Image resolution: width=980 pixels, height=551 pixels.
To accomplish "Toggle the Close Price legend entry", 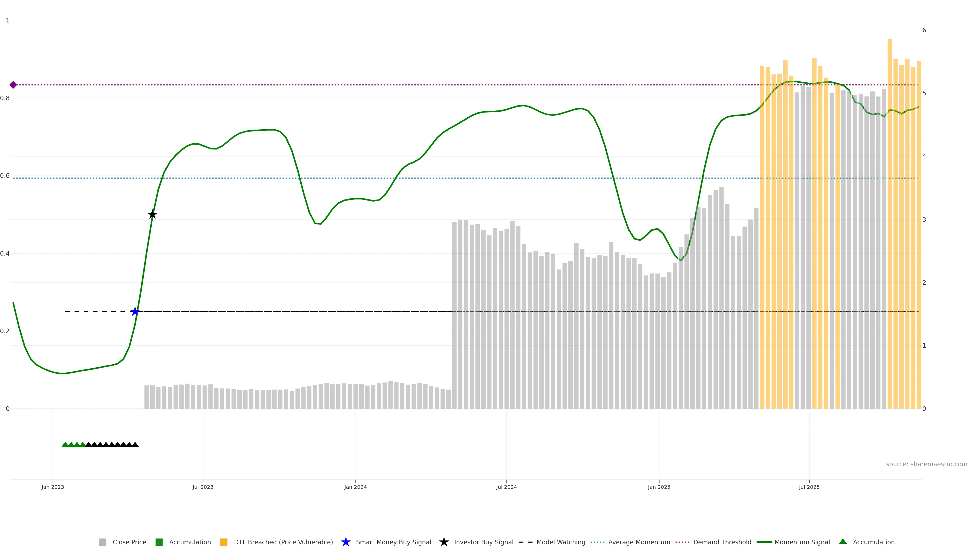I will coord(129,542).
